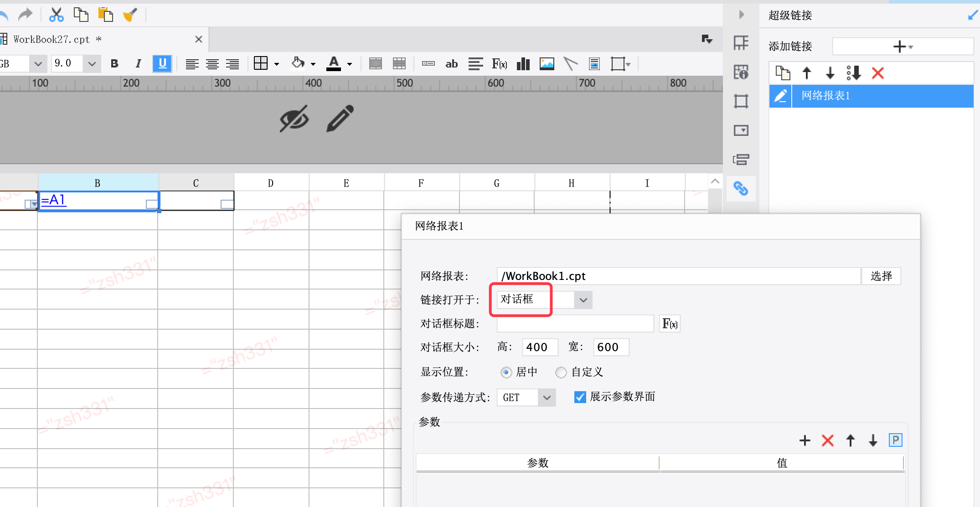The image size is (980, 507).
Task: Toggle the 展示参数界面 checkbox
Action: tap(580, 397)
